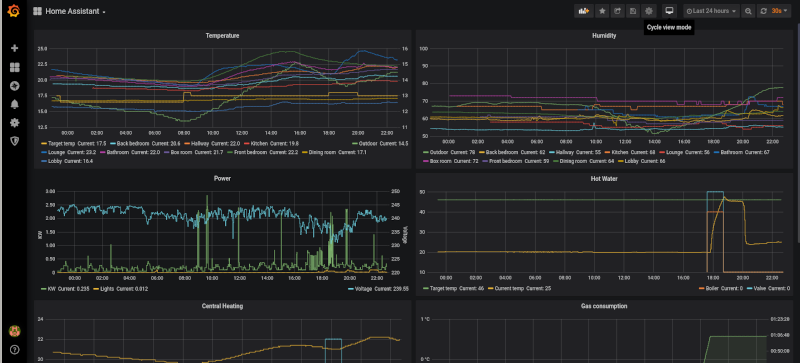Click the Create plus icon in sidebar
800x363 pixels.
tap(15, 49)
